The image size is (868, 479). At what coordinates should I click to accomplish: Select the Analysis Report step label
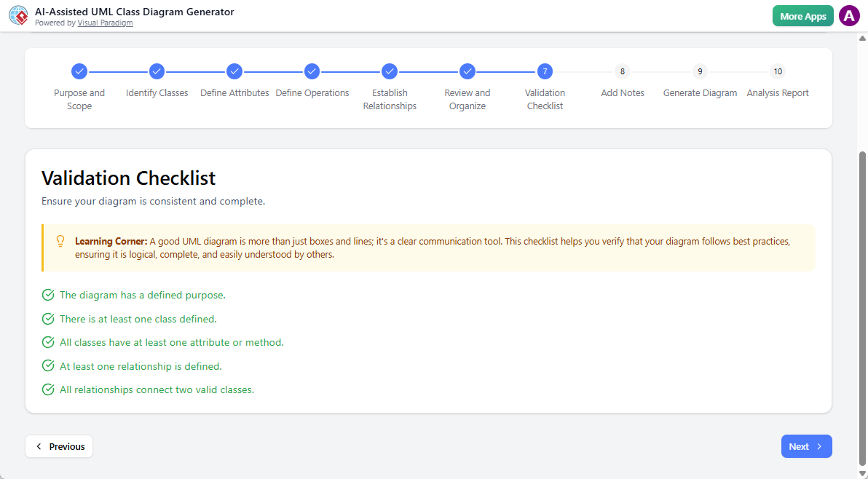pyautogui.click(x=778, y=92)
